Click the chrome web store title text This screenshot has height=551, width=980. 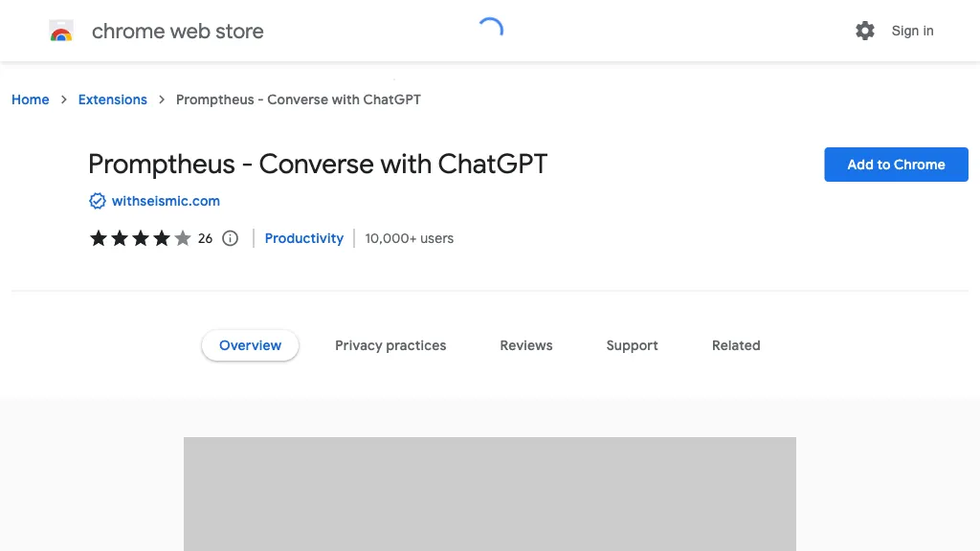point(177,31)
